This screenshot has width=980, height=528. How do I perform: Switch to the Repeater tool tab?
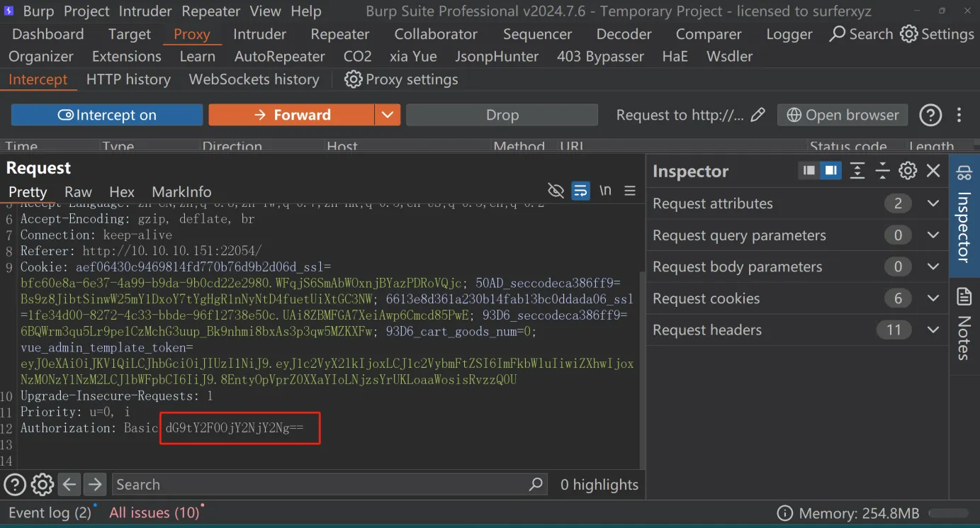(x=340, y=34)
